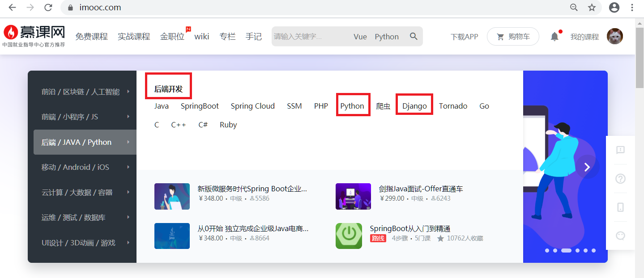
Task: Select the Ruby topic link
Action: 228,125
